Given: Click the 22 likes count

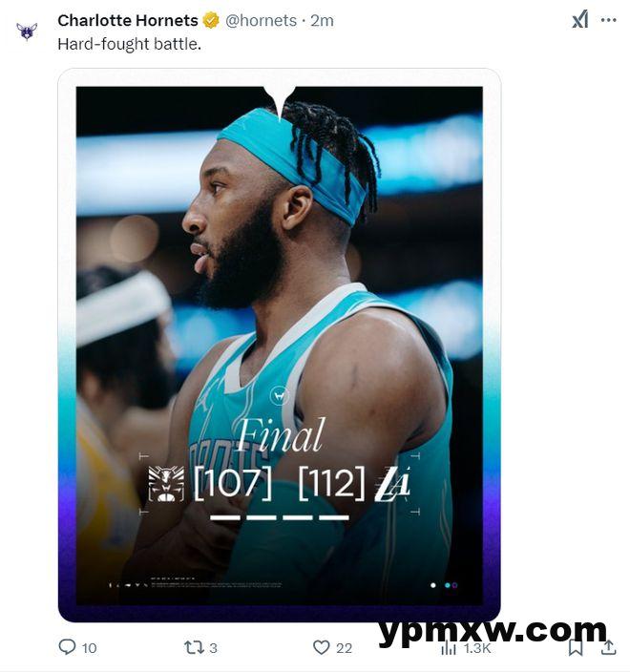Looking at the screenshot, I should pyautogui.click(x=345, y=648).
